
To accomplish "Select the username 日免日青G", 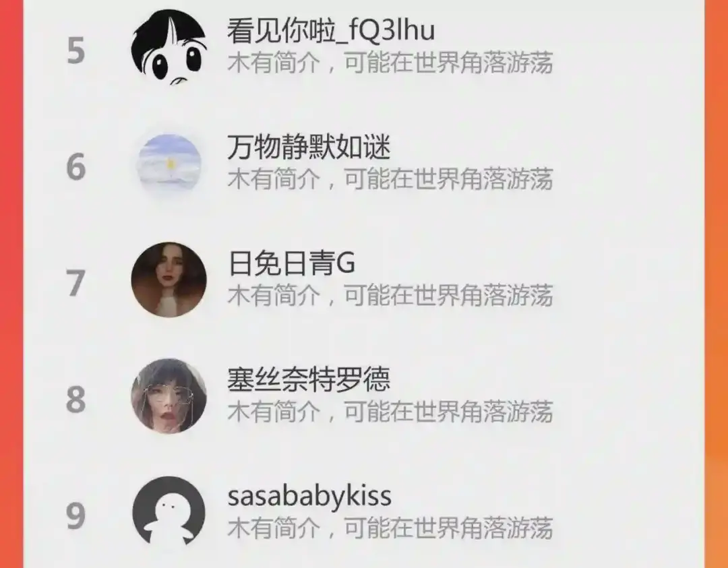I will (292, 263).
